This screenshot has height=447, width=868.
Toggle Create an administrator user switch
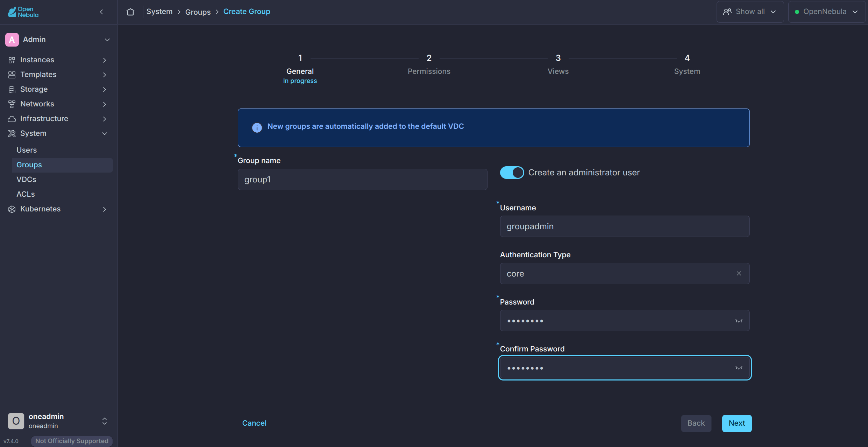click(512, 173)
